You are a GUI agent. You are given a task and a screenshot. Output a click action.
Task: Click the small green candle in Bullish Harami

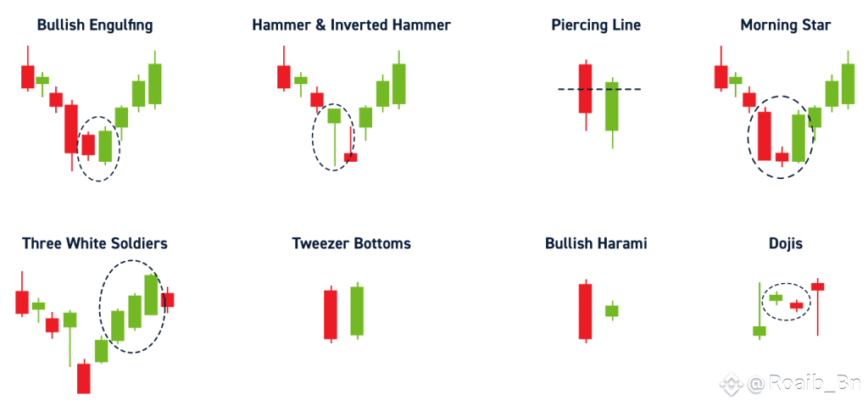click(x=612, y=311)
